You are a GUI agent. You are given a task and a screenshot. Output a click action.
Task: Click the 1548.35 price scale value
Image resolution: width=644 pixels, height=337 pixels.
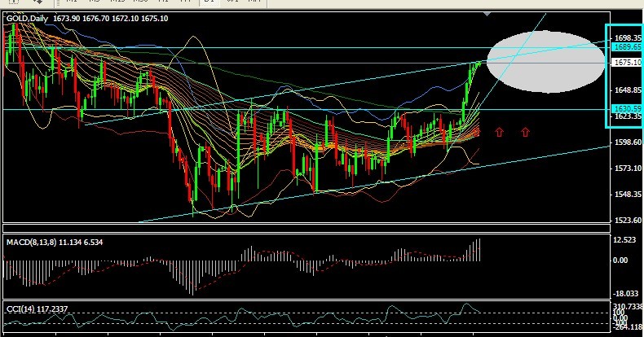click(x=628, y=195)
